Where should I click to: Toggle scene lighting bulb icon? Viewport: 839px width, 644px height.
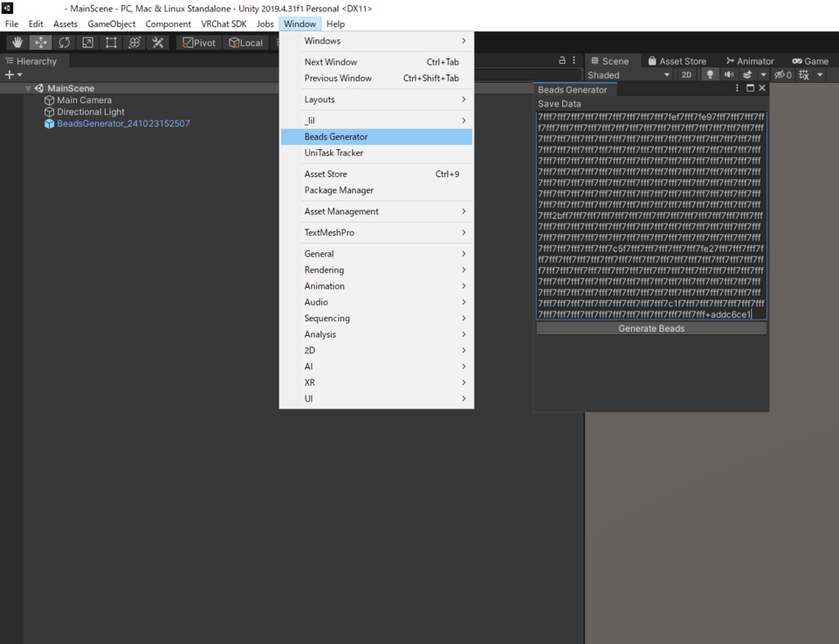pyautogui.click(x=710, y=75)
